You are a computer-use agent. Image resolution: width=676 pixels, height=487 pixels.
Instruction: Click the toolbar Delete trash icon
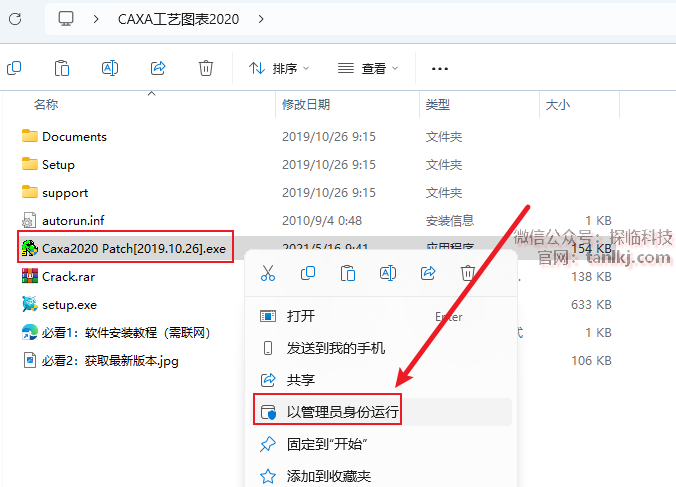pos(206,68)
